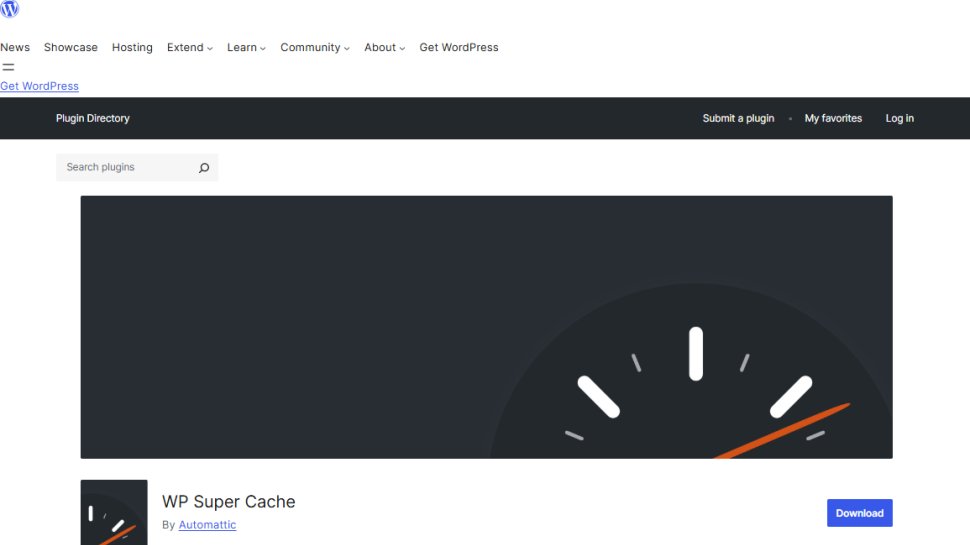Open the Automattic author link
Screen dimensions: 970x545
(x=207, y=525)
